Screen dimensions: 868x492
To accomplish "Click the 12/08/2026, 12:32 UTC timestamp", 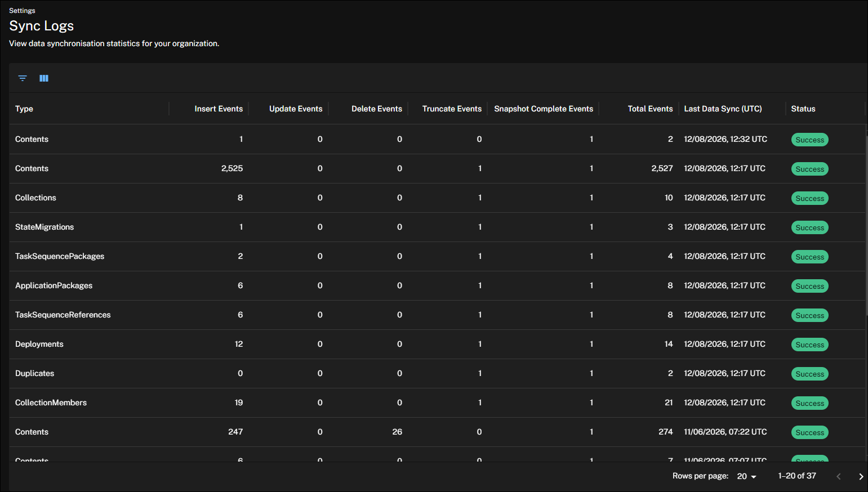I will click(725, 139).
